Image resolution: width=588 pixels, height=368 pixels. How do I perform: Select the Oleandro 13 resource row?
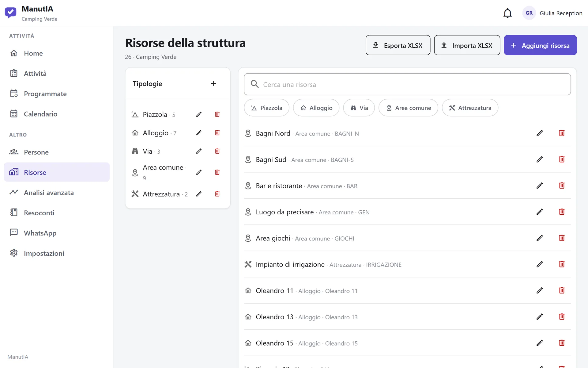tap(407, 317)
